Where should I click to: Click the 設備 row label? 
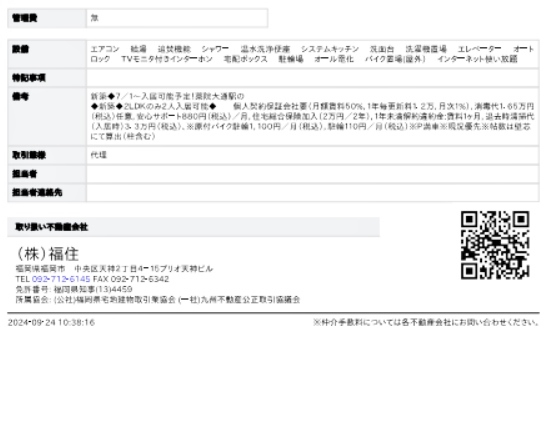[47, 54]
